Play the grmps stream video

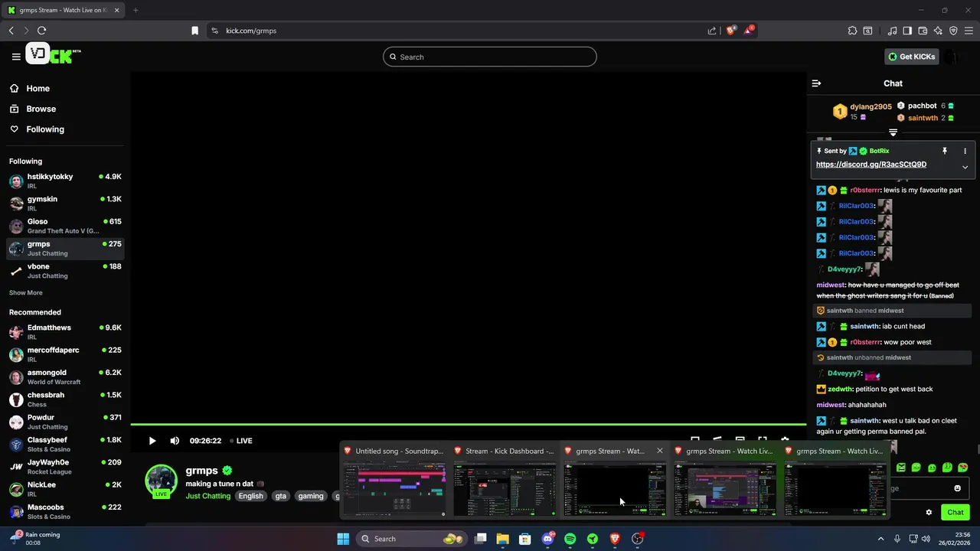coord(152,441)
